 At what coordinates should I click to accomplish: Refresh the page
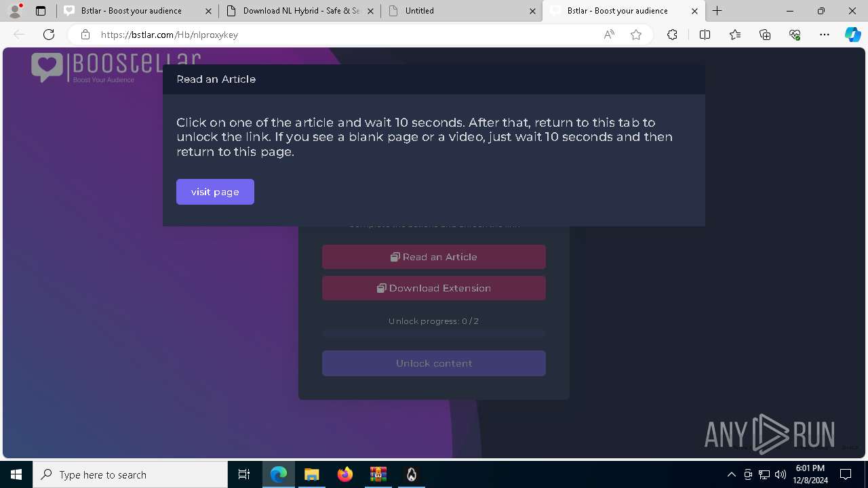[x=49, y=35]
